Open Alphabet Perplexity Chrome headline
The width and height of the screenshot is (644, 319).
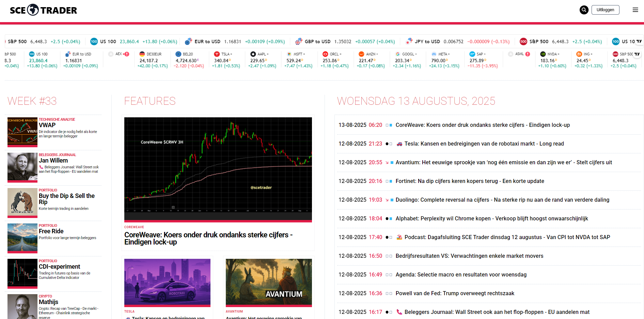[492, 219]
